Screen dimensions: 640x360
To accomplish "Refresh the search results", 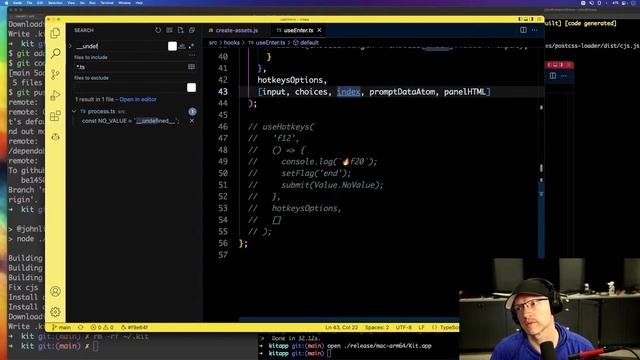I will [x=158, y=30].
